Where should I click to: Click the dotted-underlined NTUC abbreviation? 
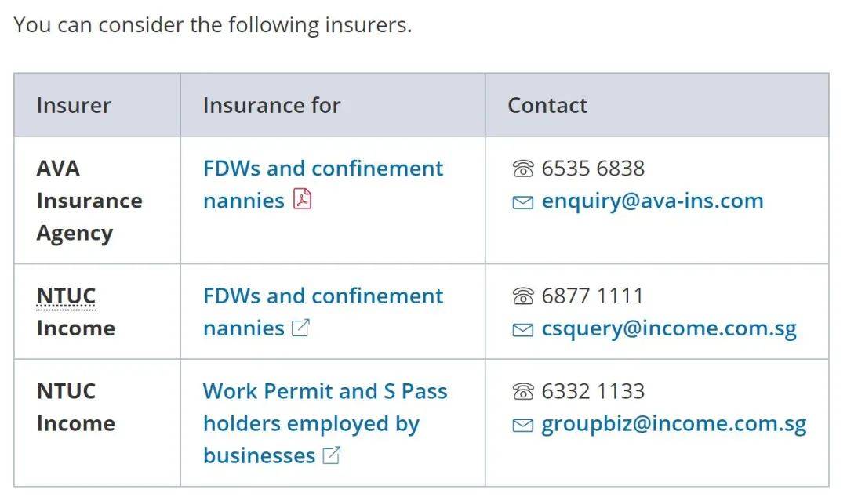pos(66,296)
